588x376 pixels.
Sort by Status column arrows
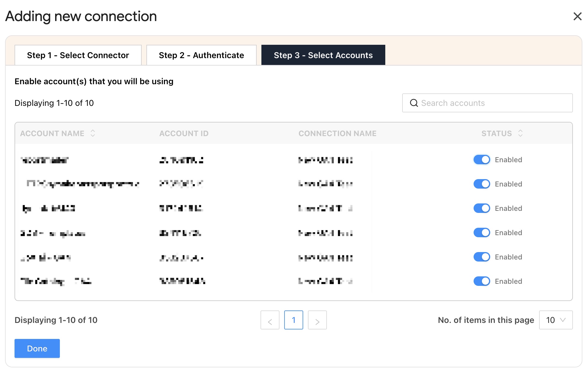[x=520, y=133]
